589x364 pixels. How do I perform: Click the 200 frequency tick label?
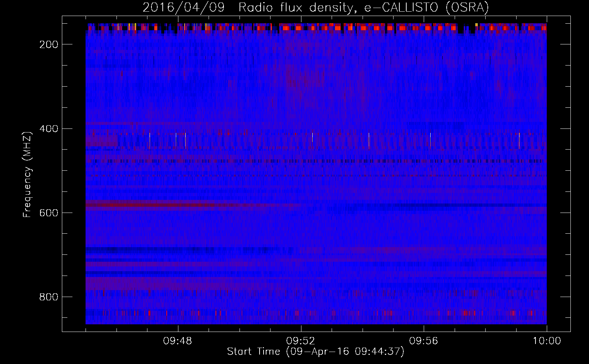pos(49,44)
